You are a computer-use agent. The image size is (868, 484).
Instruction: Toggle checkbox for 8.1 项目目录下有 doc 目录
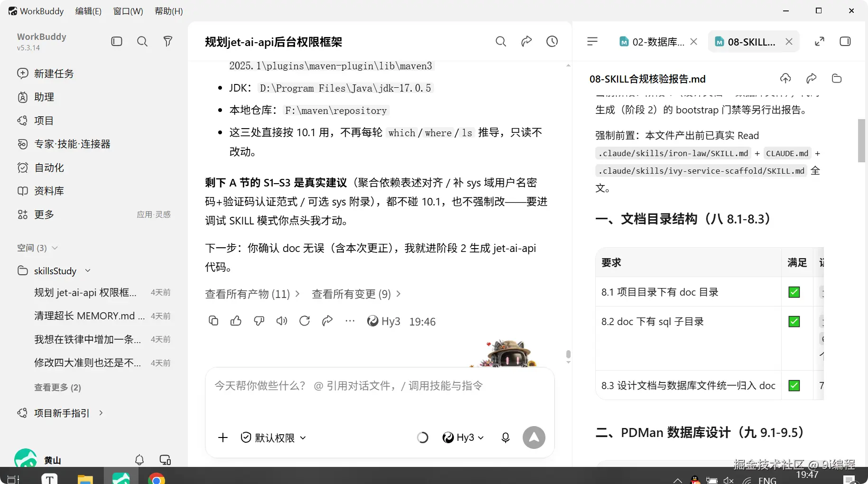(794, 292)
